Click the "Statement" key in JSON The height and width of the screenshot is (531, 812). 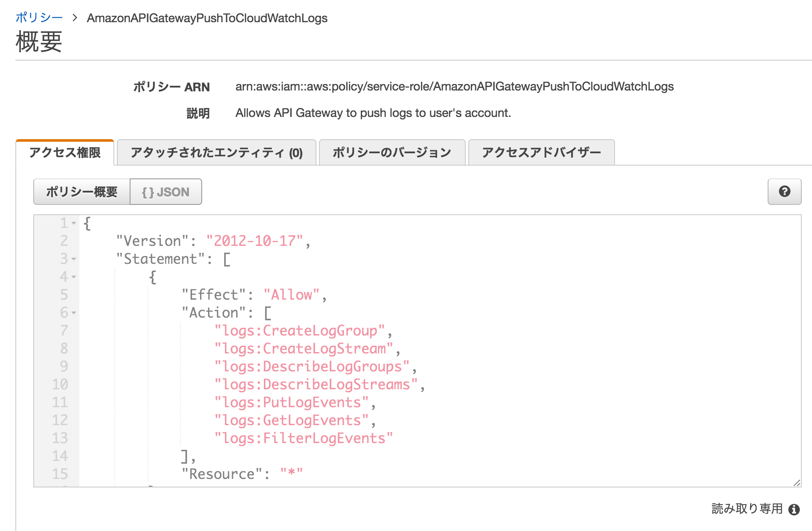click(x=161, y=259)
